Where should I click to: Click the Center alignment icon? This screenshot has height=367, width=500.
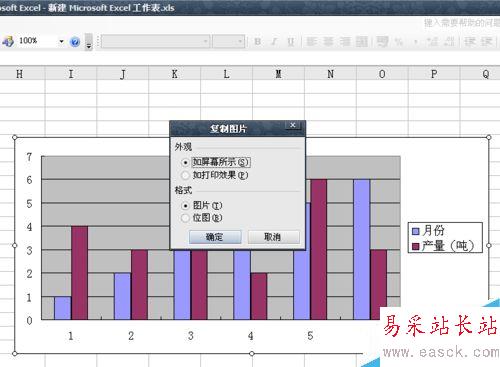pos(328,42)
